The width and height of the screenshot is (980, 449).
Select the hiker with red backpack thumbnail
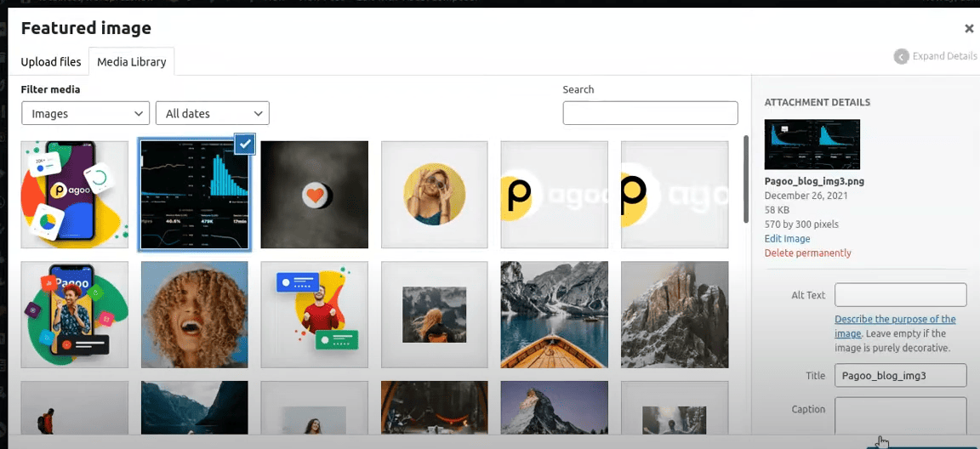[74, 408]
